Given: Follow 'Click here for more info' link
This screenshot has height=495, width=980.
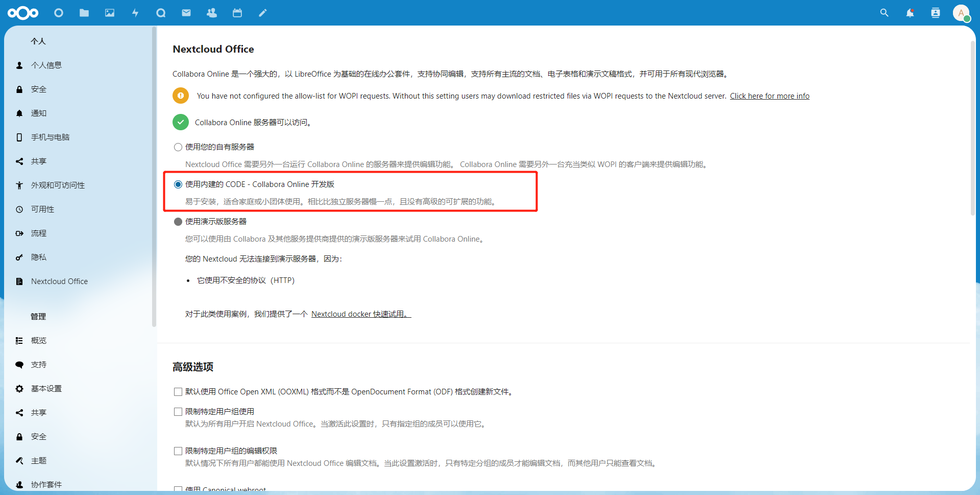Looking at the screenshot, I should click(x=770, y=96).
